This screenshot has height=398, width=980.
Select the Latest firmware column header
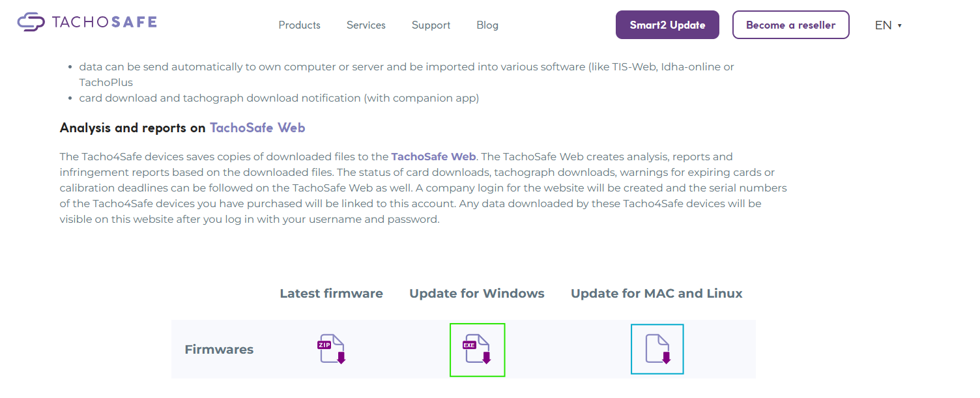331,293
